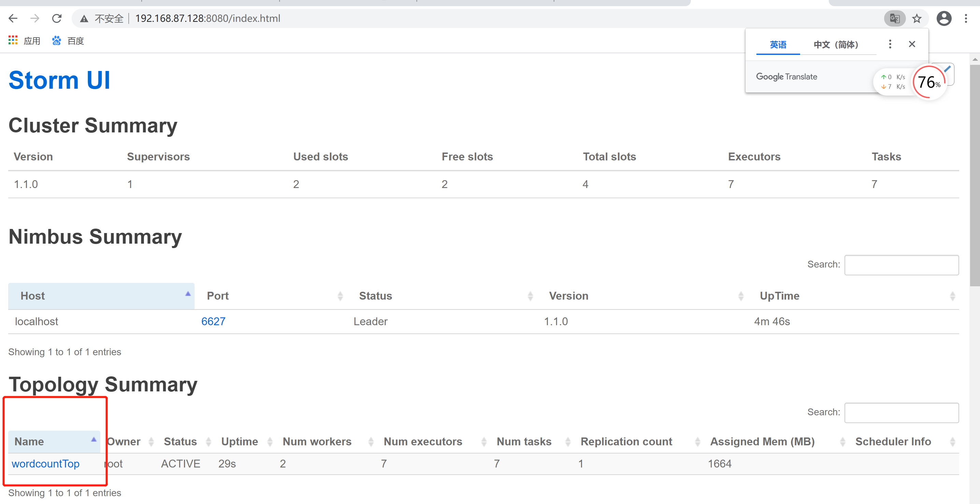Focus the Nimbus Summary search field
980x504 pixels.
click(x=901, y=265)
